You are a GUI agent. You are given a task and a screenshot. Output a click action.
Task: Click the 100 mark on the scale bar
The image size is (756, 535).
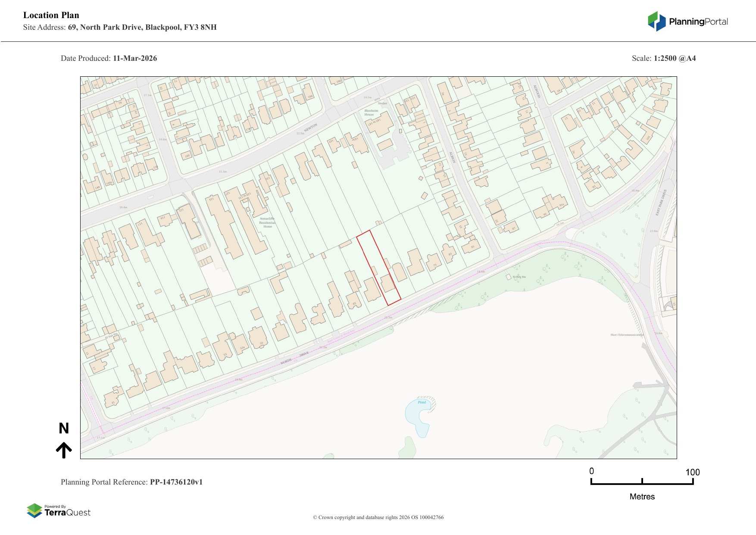[x=692, y=472]
